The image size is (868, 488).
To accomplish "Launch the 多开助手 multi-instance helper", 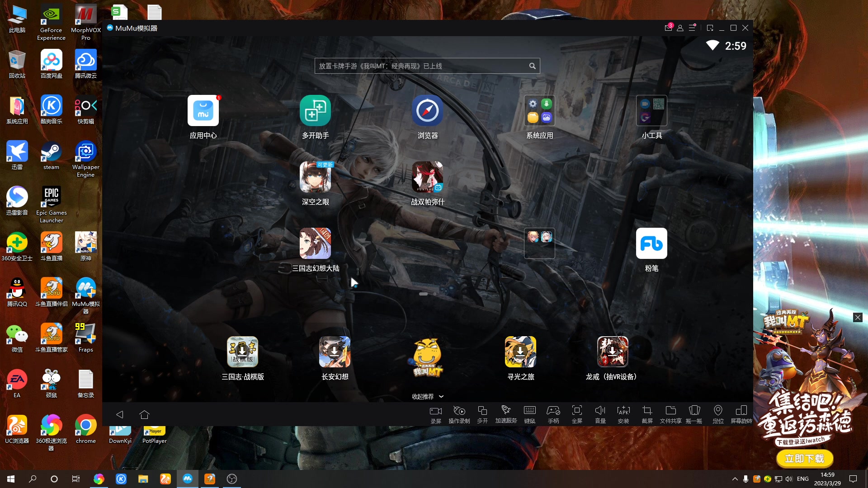I will click(315, 111).
